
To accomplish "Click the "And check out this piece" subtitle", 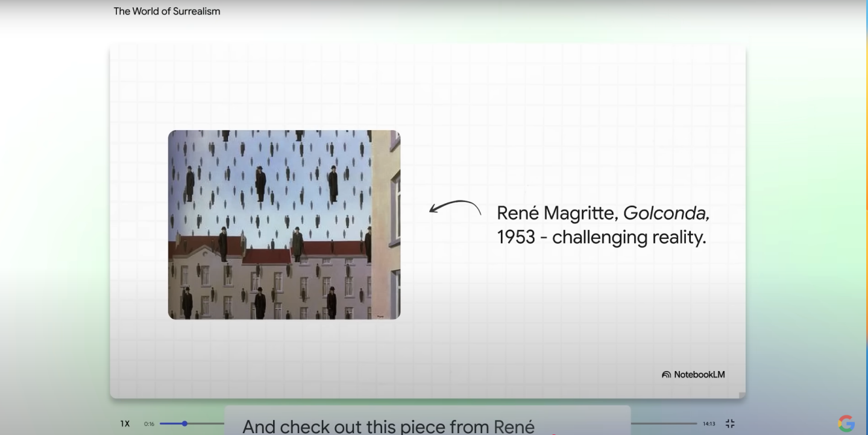I will [388, 426].
